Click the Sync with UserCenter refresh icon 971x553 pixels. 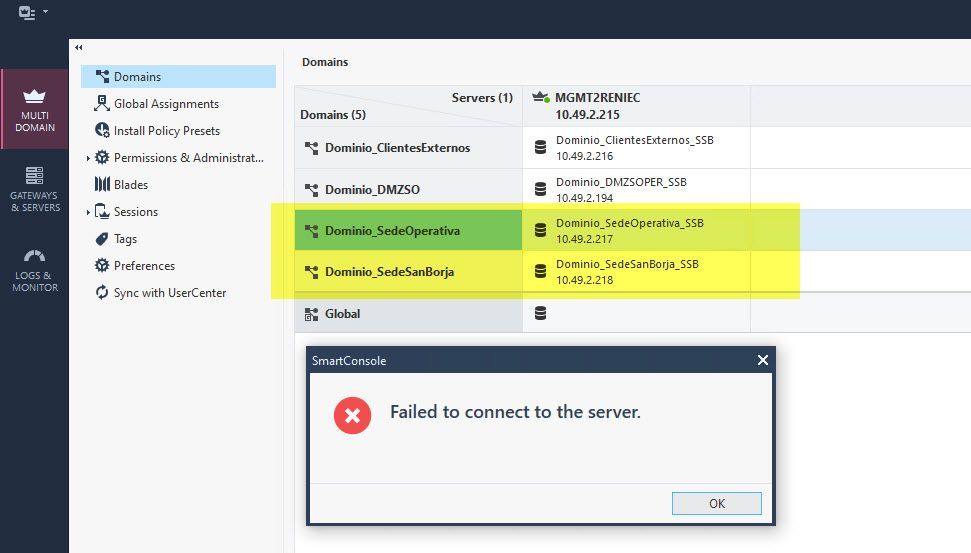102,292
